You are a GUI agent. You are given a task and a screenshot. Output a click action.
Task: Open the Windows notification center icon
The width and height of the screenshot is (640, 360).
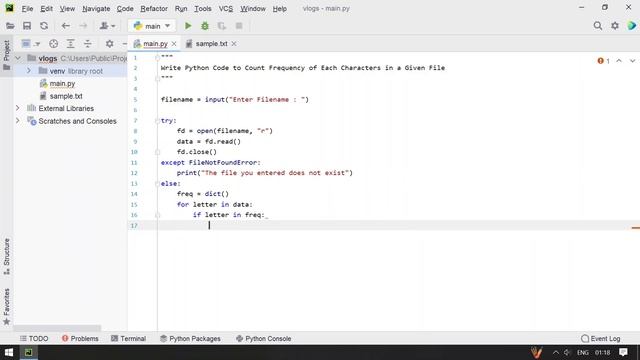[623, 352]
